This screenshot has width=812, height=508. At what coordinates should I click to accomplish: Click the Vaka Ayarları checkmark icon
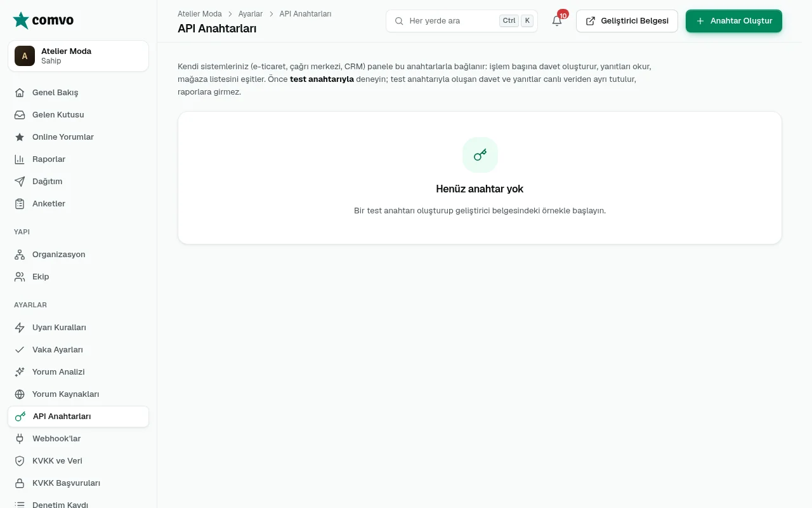click(x=20, y=350)
